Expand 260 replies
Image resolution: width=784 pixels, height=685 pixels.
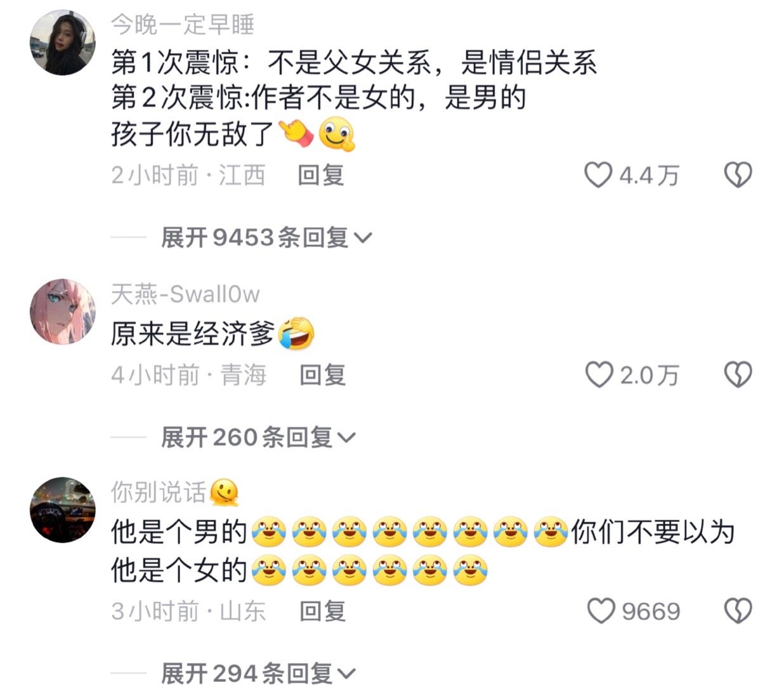click(258, 438)
